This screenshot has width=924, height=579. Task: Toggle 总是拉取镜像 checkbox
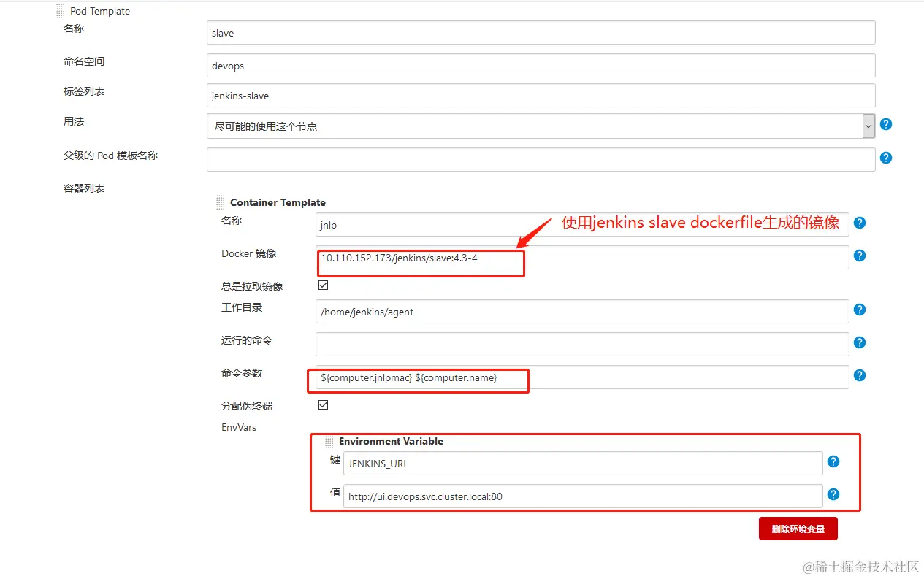pyautogui.click(x=323, y=285)
